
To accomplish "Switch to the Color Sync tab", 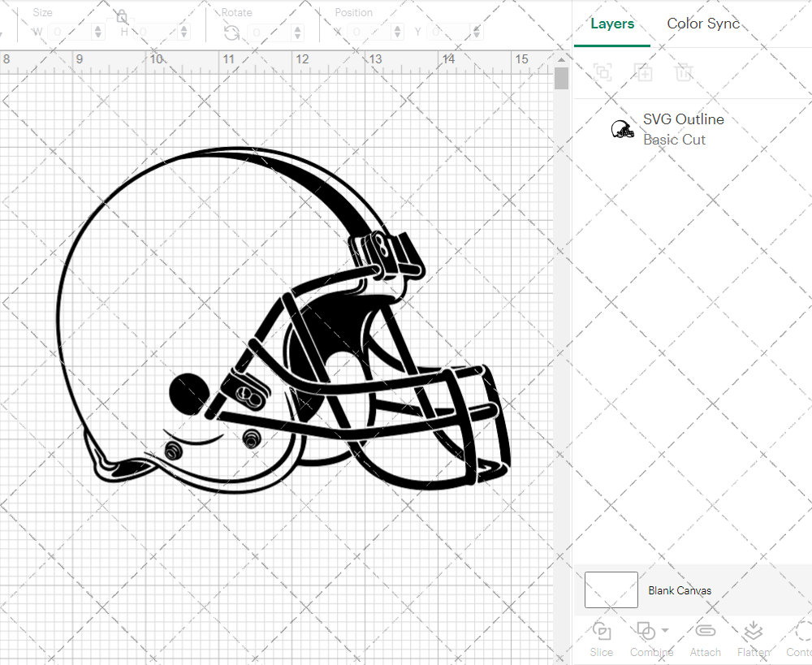I will (x=703, y=24).
